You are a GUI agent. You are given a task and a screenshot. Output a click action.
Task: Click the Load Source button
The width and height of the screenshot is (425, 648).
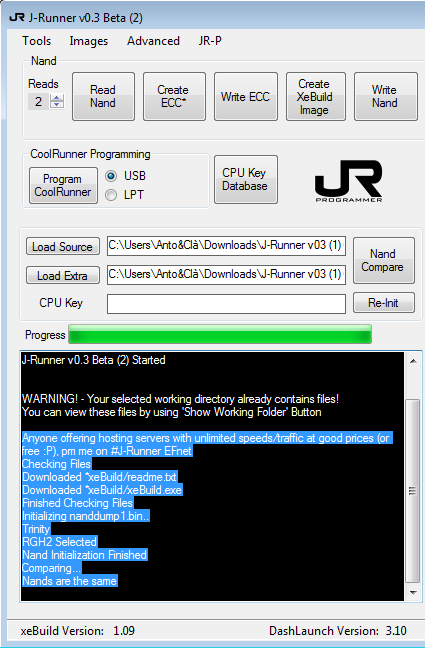coord(63,246)
